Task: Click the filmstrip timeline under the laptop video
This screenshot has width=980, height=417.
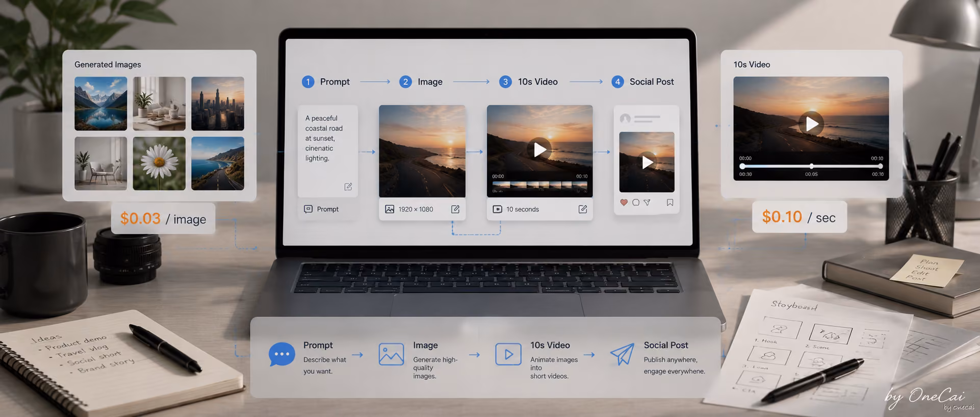Action: [x=539, y=185]
